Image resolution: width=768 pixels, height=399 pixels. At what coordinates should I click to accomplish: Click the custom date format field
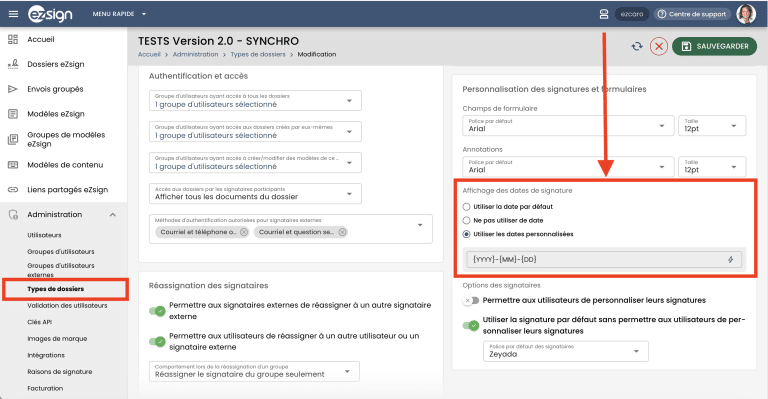pos(604,259)
